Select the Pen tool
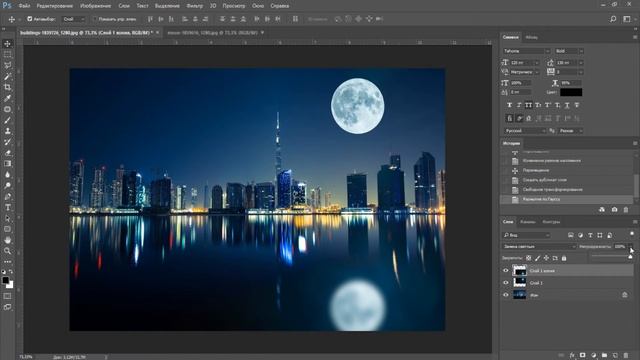640x360 pixels. click(7, 197)
